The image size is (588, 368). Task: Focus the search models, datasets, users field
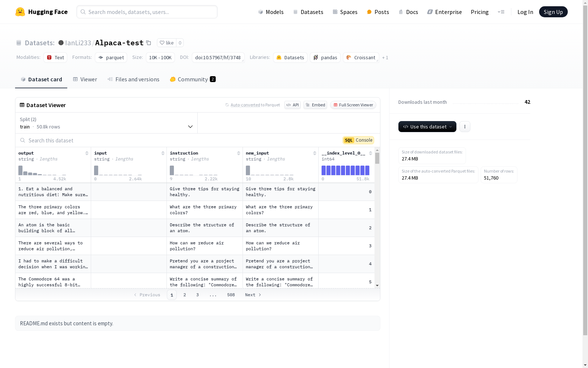click(x=147, y=12)
